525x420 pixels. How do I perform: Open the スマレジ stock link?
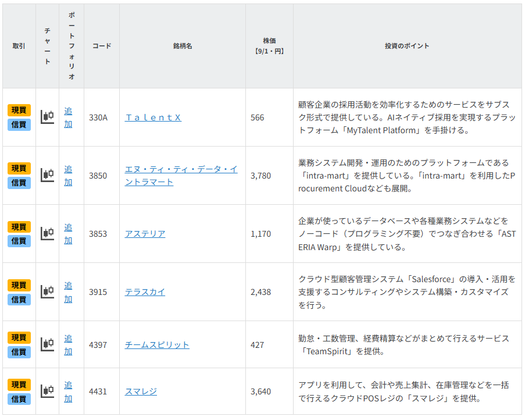[x=141, y=391]
